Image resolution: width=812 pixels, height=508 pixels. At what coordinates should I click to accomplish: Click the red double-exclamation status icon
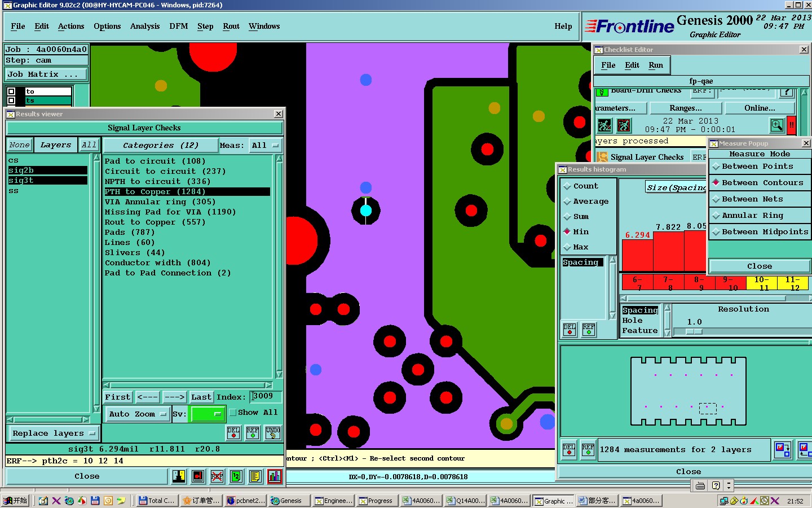pos(792,125)
